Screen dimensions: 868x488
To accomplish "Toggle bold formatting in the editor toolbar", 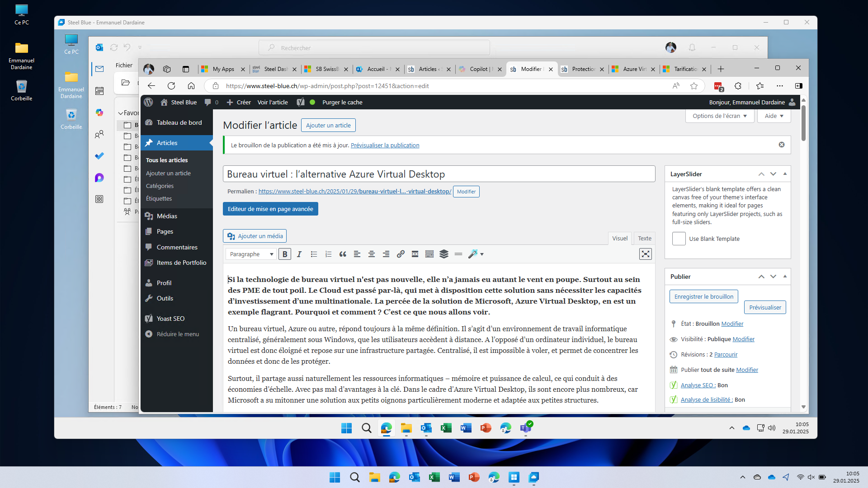I will click(x=285, y=254).
